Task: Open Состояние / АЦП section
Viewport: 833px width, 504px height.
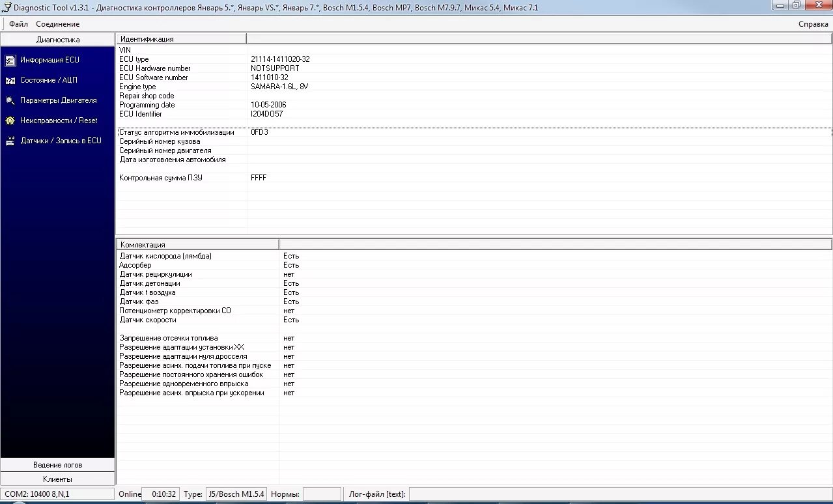Action: click(x=49, y=80)
